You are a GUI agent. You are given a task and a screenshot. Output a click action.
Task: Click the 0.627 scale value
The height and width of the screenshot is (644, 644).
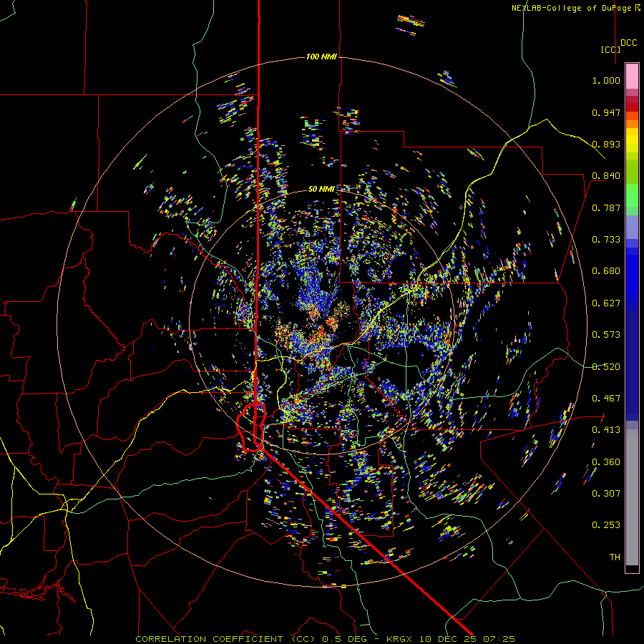coord(606,303)
